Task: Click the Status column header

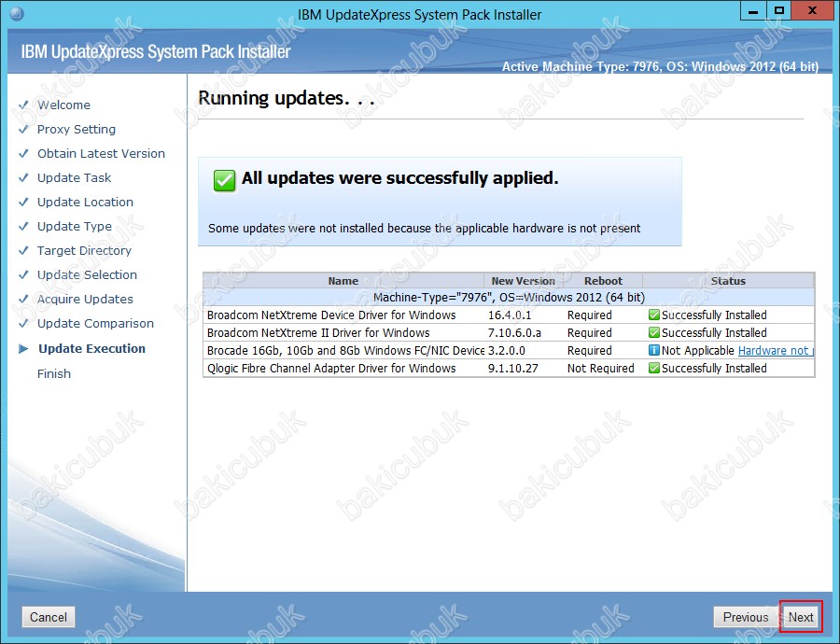Action: pyautogui.click(x=729, y=281)
